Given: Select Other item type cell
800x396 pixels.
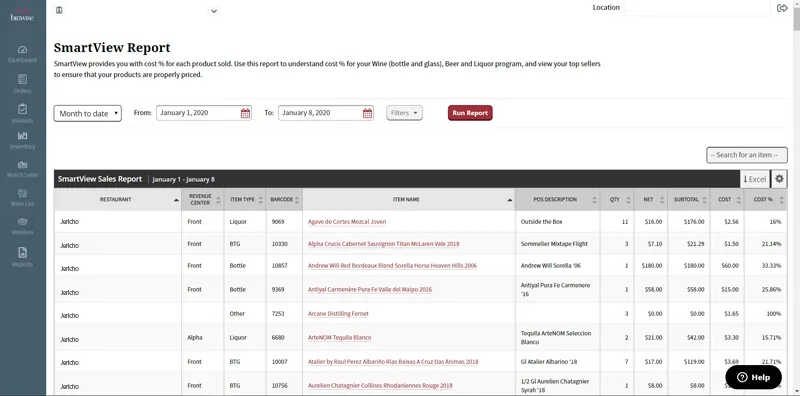Looking at the screenshot, I should [237, 313].
